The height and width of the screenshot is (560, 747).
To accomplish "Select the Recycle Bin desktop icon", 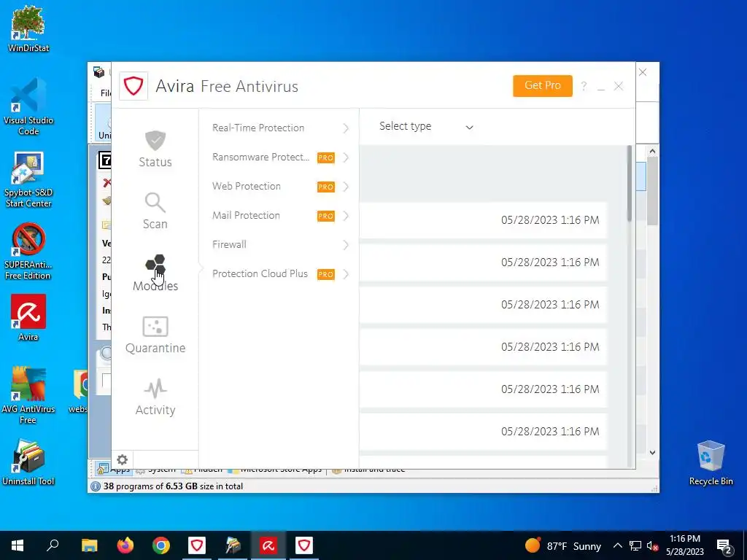I will point(711,463).
